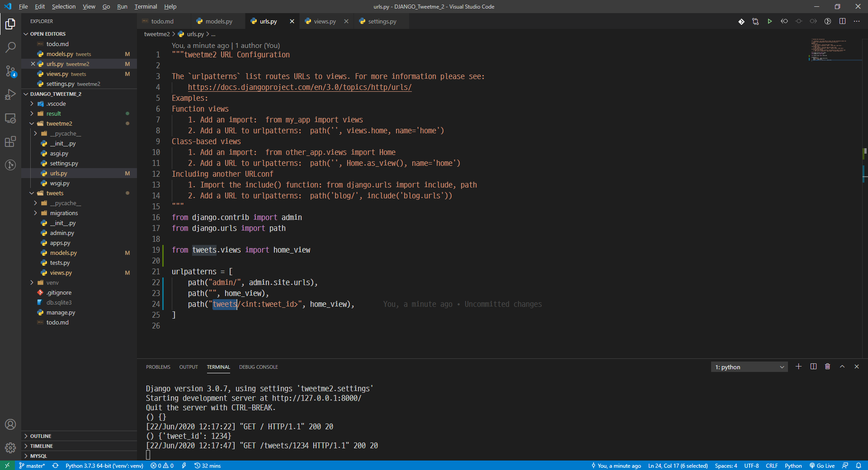Click Go Live in status bar

pos(822,465)
